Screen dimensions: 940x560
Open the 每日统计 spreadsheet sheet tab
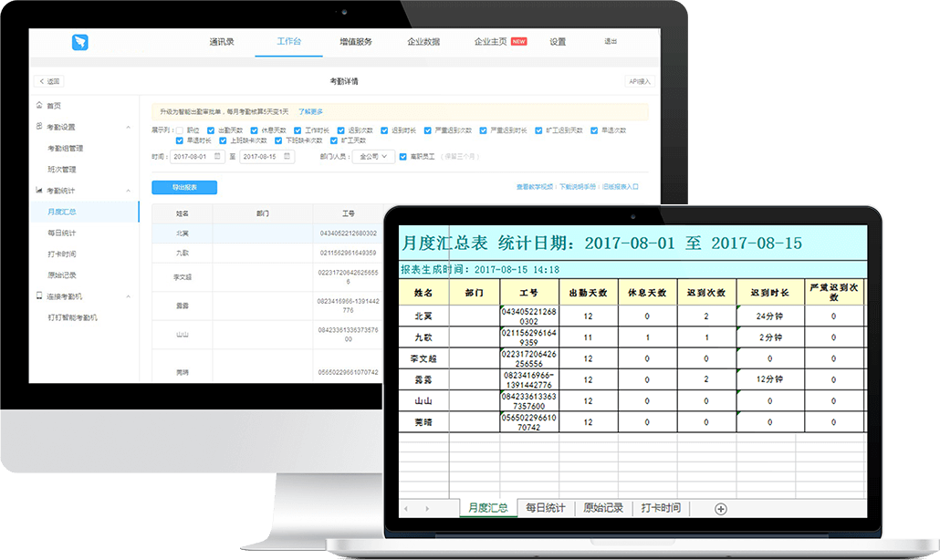coord(545,508)
